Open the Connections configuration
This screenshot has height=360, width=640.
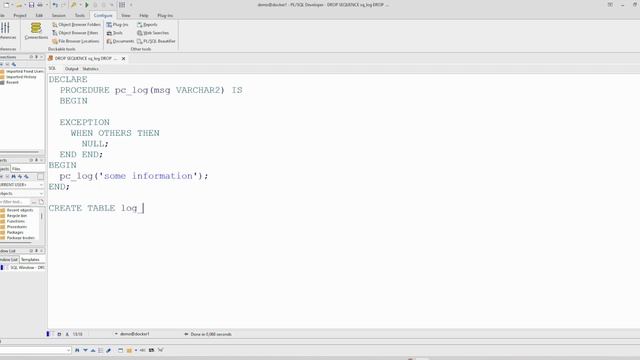[x=36, y=31]
